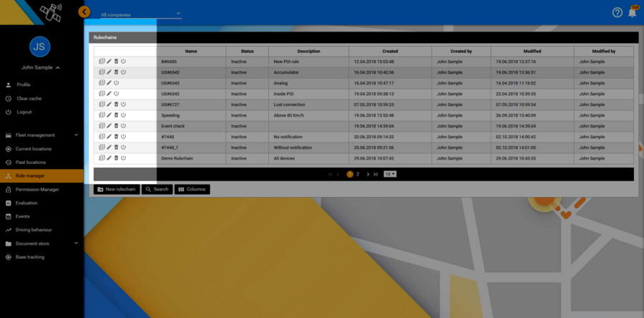Delete the Demo Rulechain using trash icon
The height and width of the screenshot is (318, 644).
tap(116, 158)
